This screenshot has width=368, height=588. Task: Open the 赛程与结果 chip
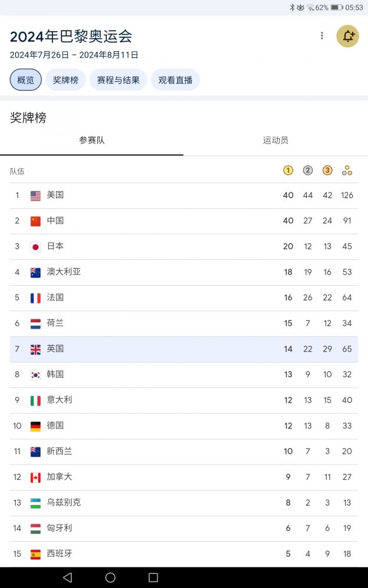[118, 80]
